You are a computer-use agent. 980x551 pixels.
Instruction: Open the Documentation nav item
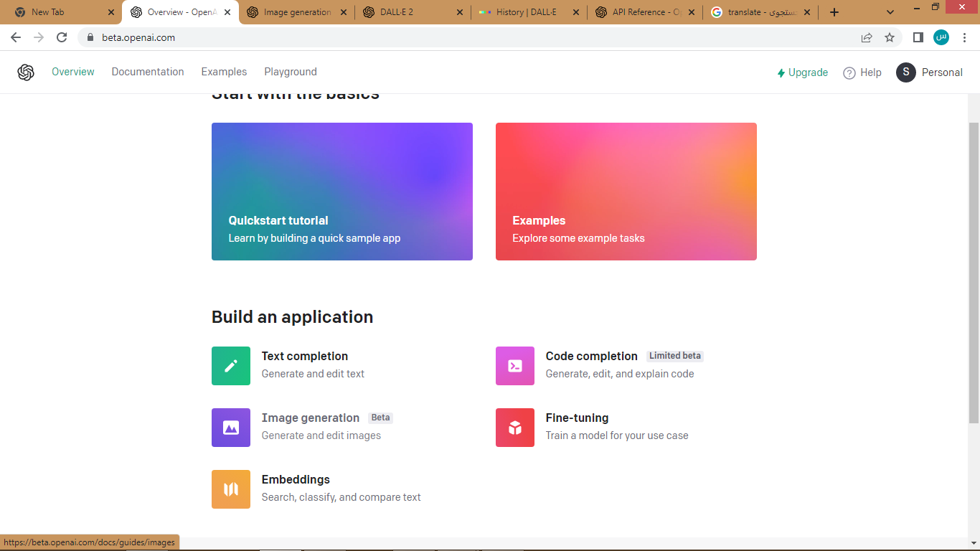(x=148, y=72)
